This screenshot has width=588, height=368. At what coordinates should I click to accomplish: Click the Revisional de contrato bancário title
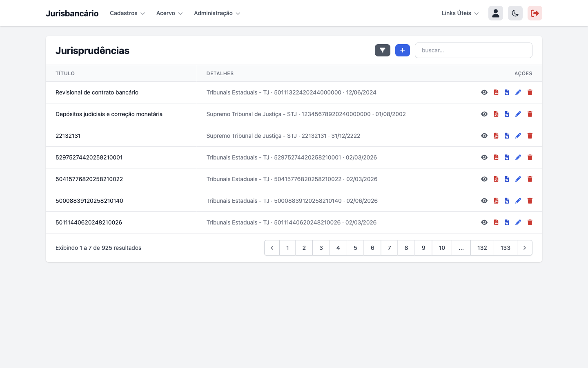(x=97, y=92)
